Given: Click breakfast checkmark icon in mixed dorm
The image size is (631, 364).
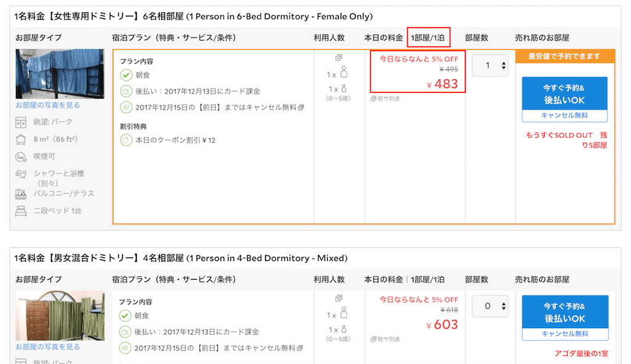Looking at the screenshot, I should point(125,316).
